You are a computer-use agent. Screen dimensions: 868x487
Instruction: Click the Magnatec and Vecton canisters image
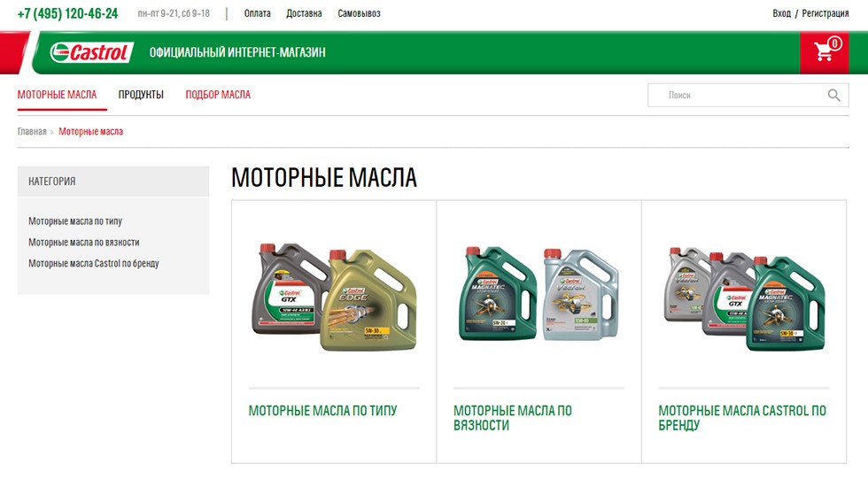pos(539,293)
